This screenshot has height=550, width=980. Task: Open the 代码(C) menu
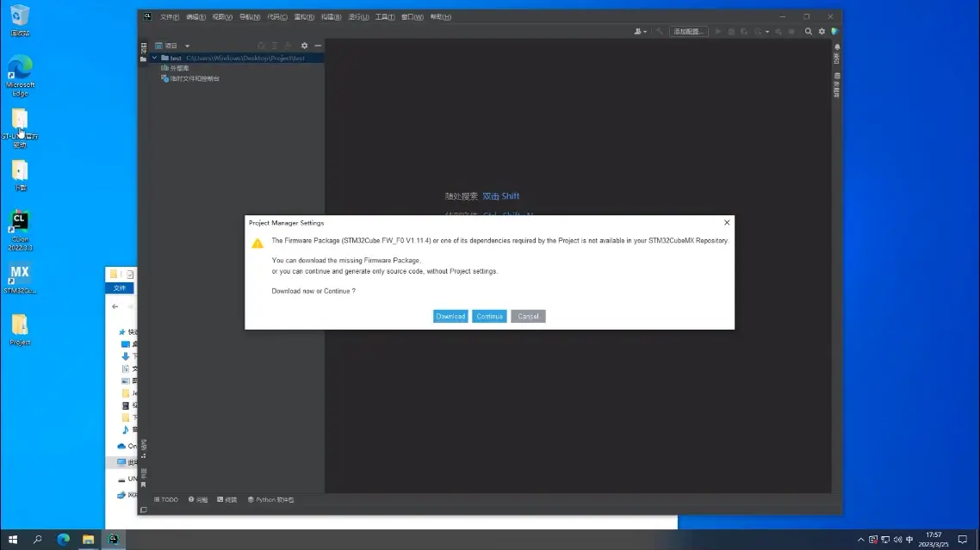pos(277,17)
